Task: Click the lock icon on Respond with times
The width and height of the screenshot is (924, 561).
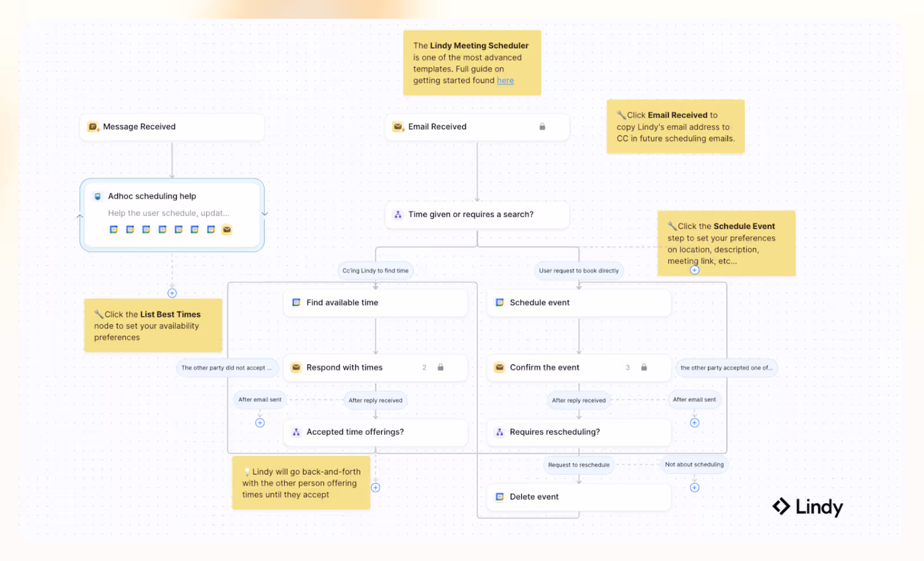Action: [x=441, y=368]
